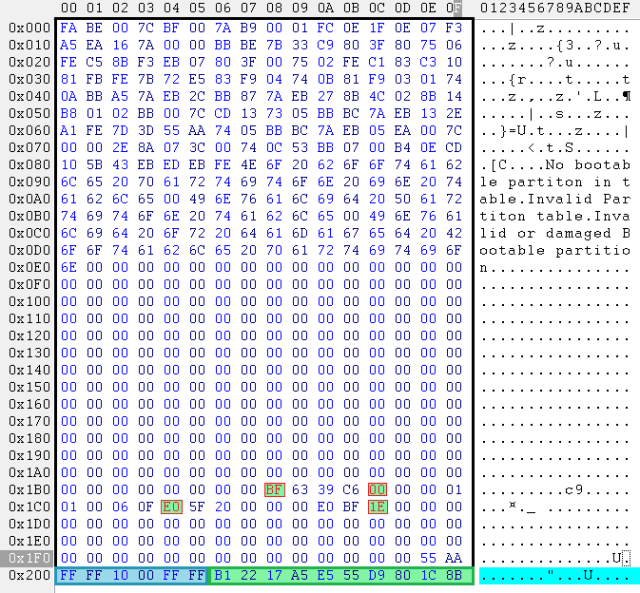Select the 0x0E0 row offset label
The image size is (640, 593).
[x=29, y=267]
